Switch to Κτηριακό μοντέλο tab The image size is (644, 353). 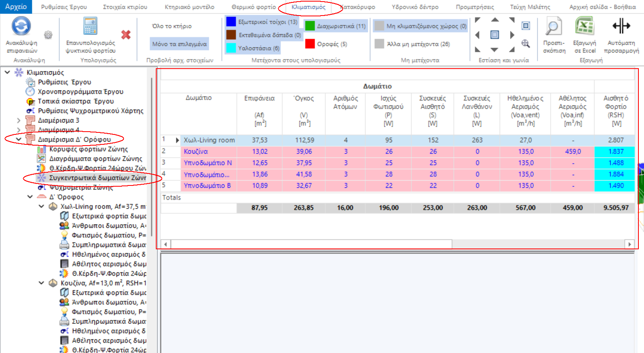(189, 7)
